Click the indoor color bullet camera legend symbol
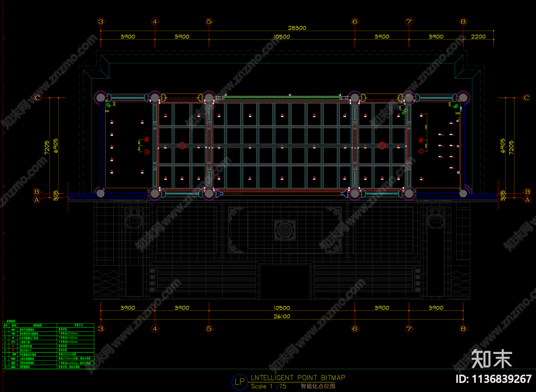 13,334
